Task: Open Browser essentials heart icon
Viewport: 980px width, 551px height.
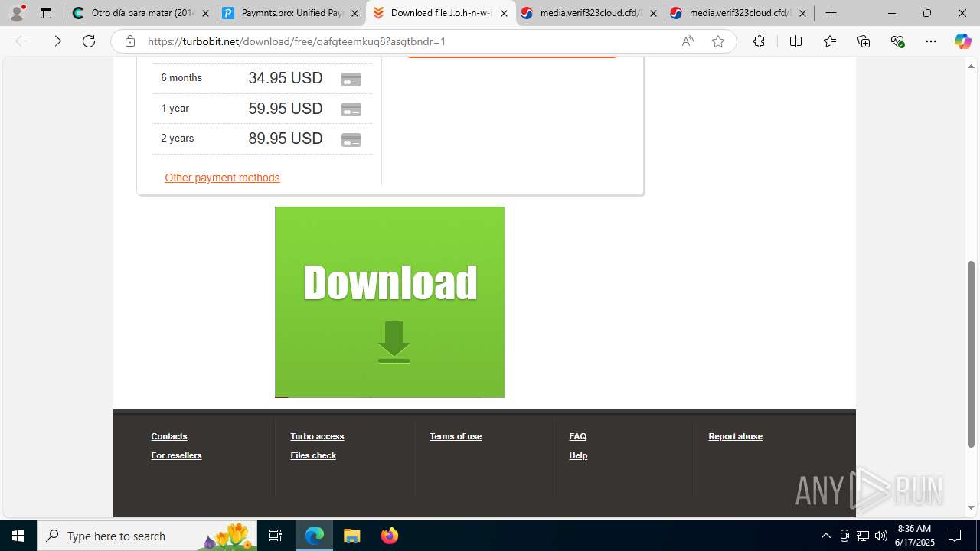Action: coord(898,41)
